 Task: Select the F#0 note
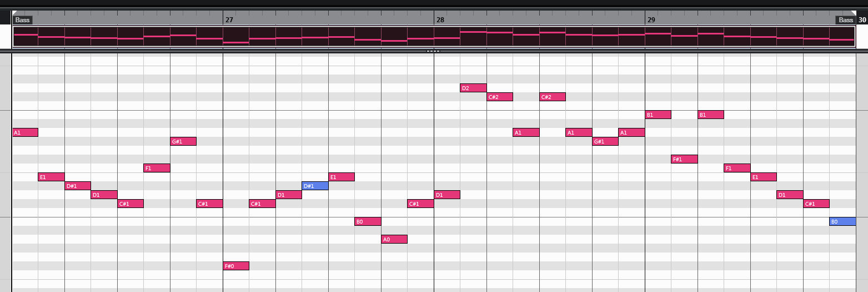(236, 266)
